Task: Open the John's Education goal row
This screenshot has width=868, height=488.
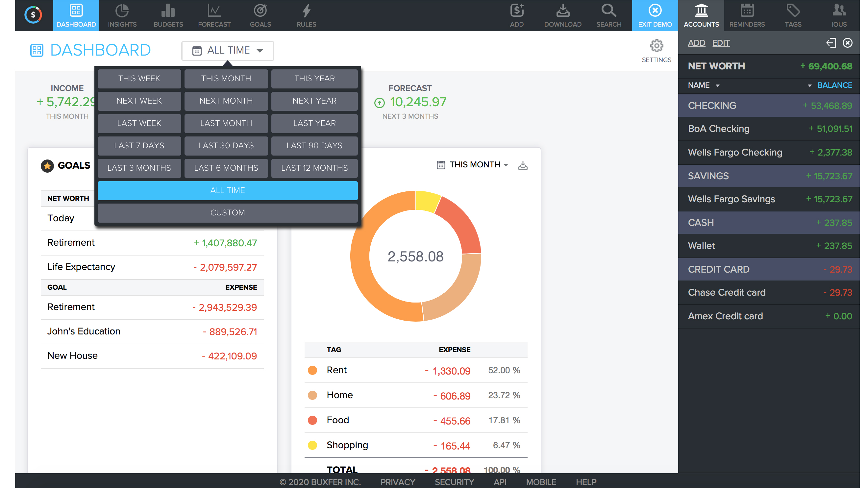Action: pos(152,332)
